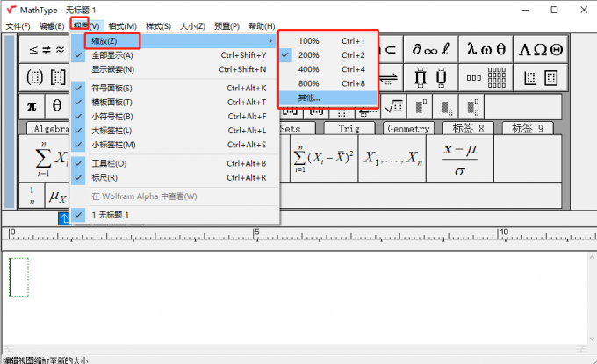Open the 文件(F) menu

click(x=18, y=25)
